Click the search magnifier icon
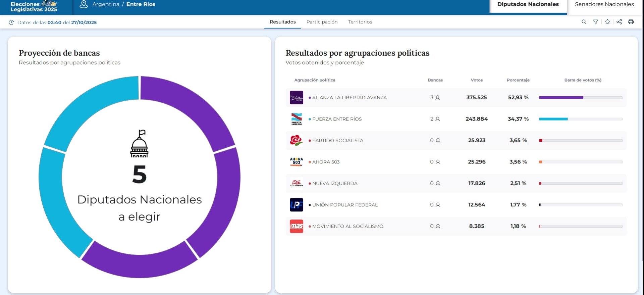 [x=584, y=22]
